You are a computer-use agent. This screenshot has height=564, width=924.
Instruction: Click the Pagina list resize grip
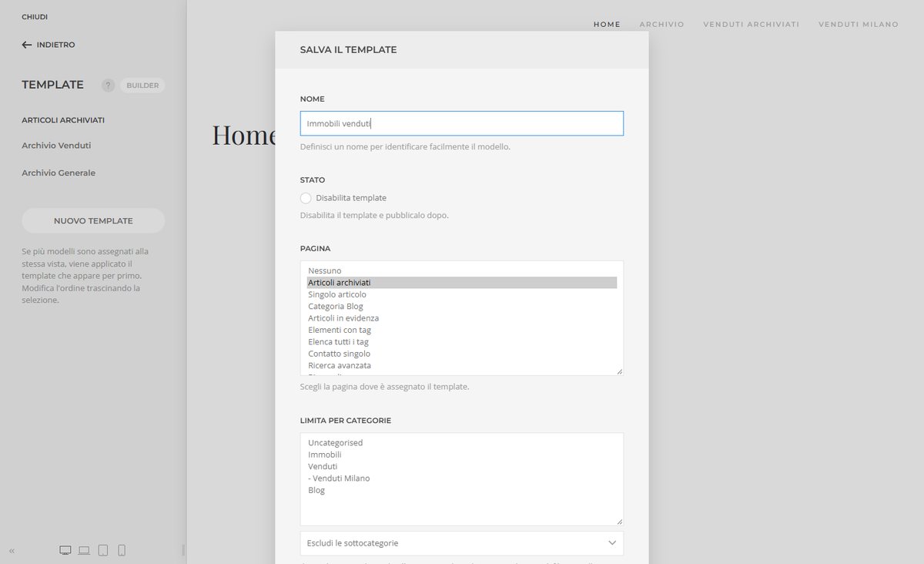[619, 371]
